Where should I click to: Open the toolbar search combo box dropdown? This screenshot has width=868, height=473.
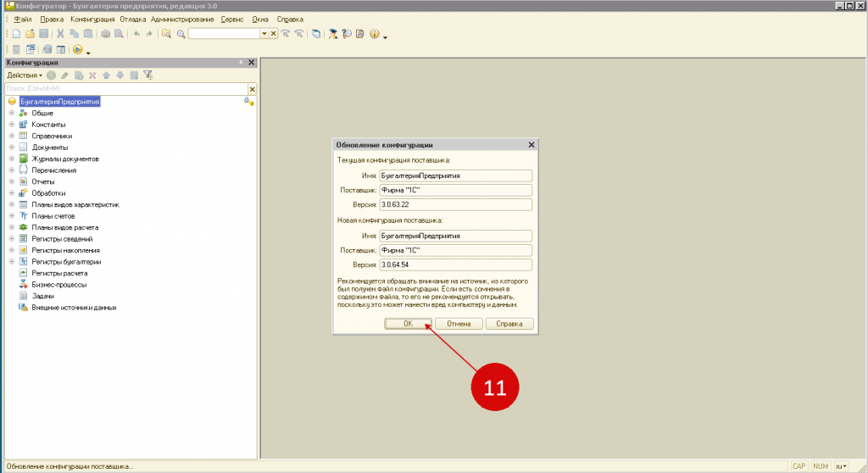point(264,34)
